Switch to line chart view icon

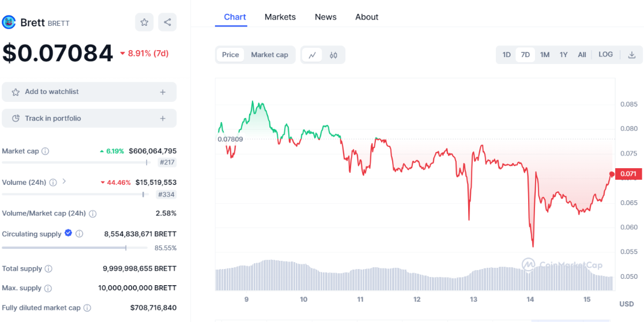[x=312, y=55]
